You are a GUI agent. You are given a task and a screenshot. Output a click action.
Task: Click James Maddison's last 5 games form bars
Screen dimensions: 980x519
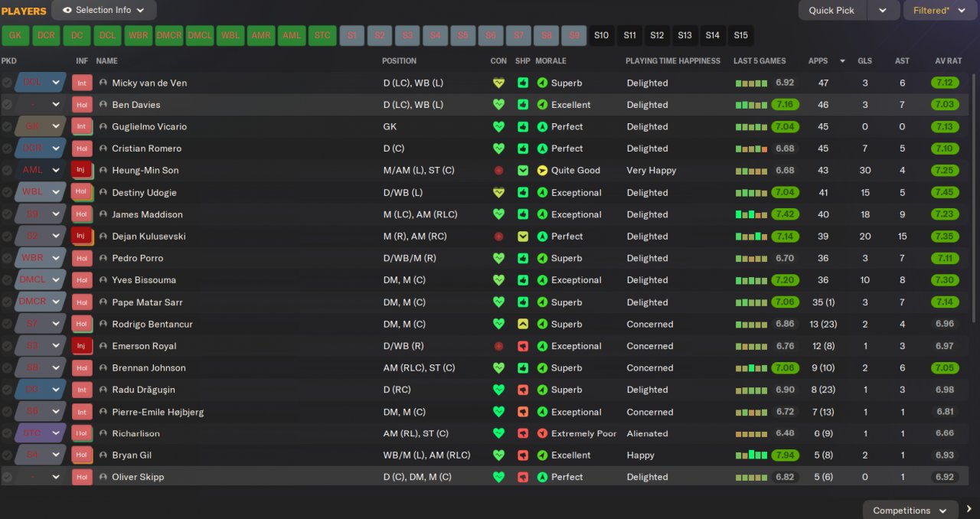[751, 214]
